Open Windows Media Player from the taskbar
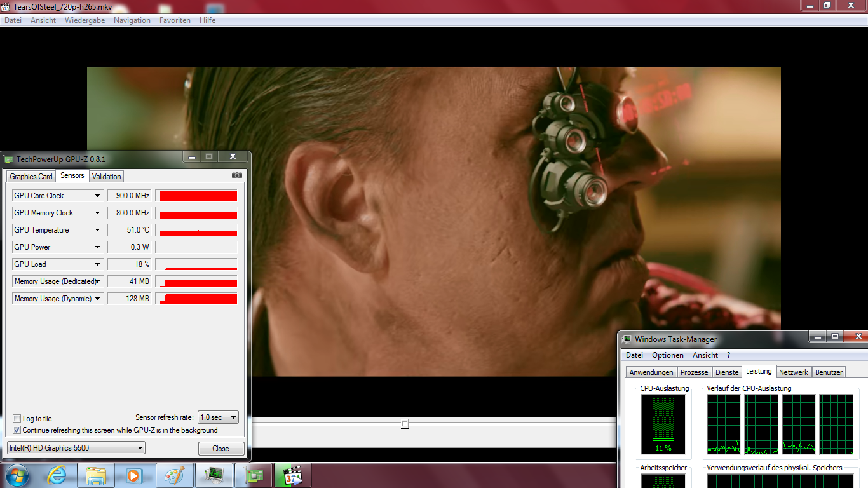Screen dimensions: 868x488 tap(135, 475)
